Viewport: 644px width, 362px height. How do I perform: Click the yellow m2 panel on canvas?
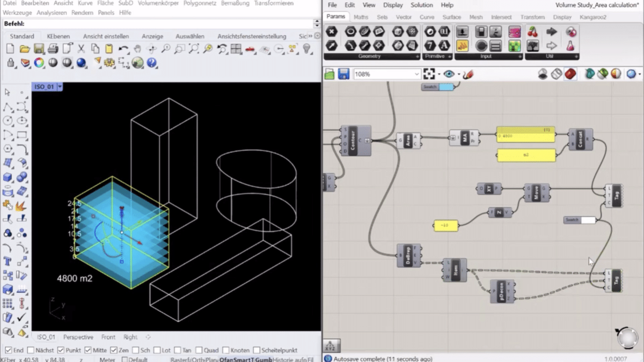tap(526, 155)
